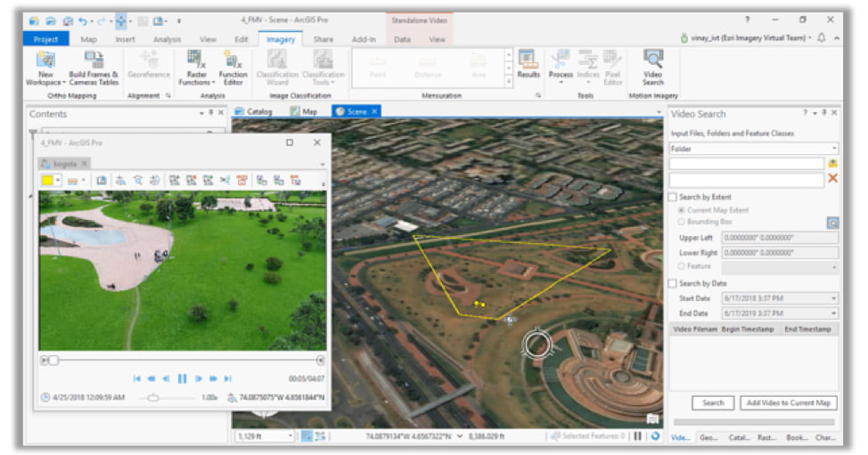Viewport: 868px width, 455px height.
Task: Open the Raster Functions gallery
Action: point(196,68)
